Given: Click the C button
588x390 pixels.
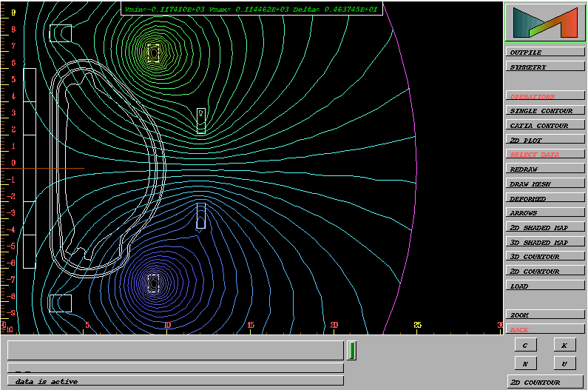Looking at the screenshot, I should point(526,345).
